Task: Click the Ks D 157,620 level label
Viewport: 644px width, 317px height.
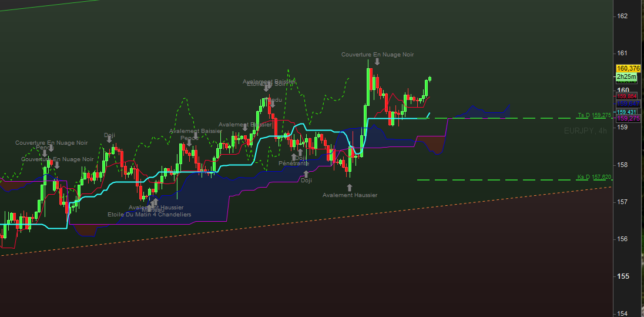Action: coord(594,177)
